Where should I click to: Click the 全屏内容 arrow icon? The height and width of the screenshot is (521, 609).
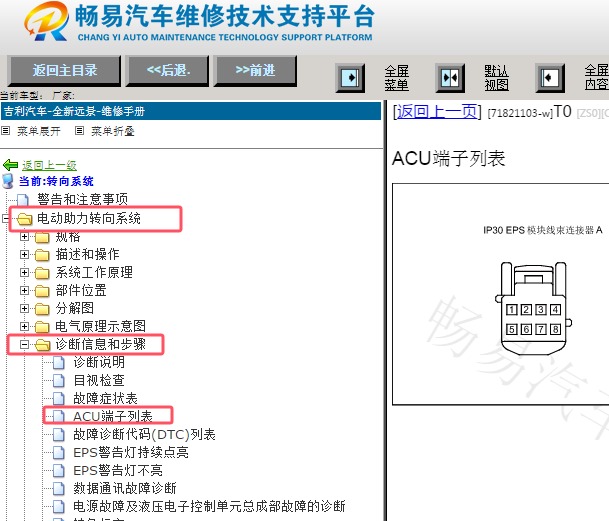[550, 78]
